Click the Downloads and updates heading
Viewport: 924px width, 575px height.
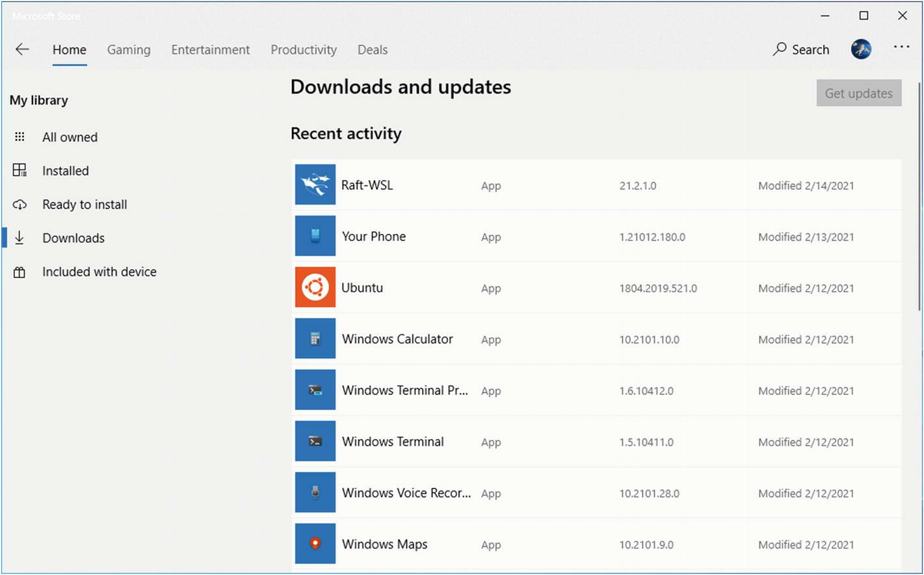401,87
